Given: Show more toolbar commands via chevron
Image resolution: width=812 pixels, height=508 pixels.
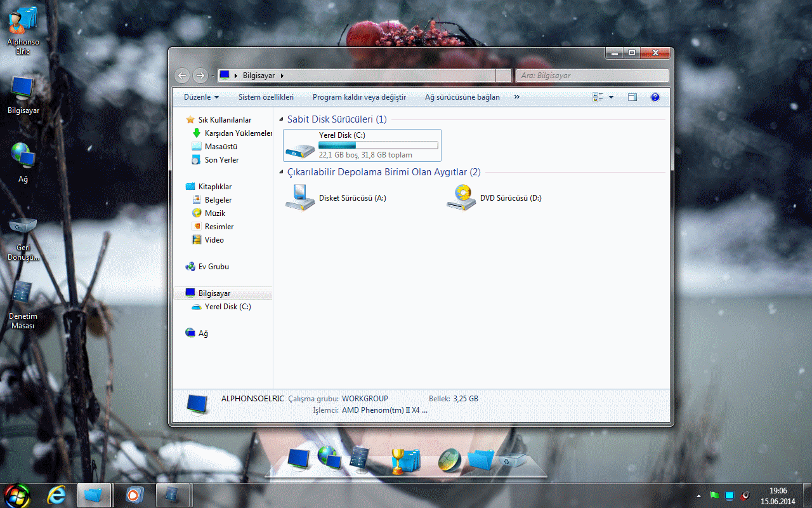Looking at the screenshot, I should tap(516, 97).
